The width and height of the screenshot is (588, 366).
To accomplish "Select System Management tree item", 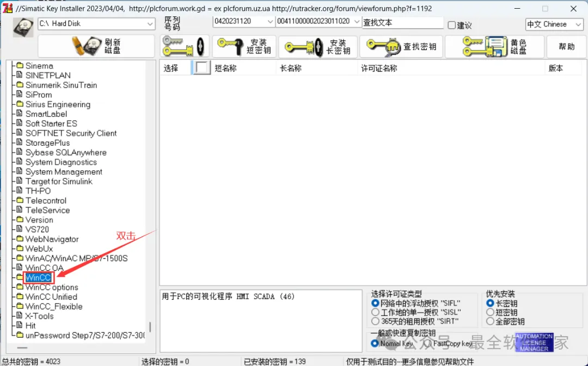I will (64, 172).
